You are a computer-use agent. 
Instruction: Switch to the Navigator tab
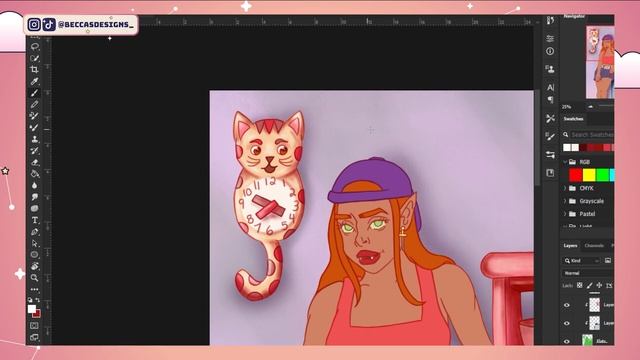574,16
